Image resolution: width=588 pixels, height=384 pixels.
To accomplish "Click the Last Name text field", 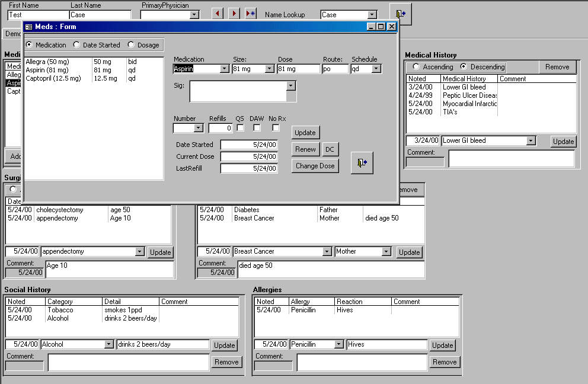I will (100, 15).
